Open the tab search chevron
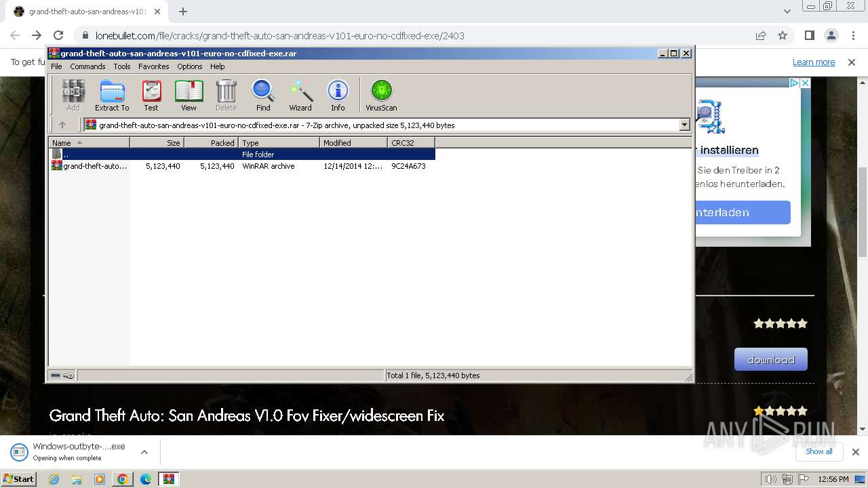Screen dimensions: 868x488 [x=787, y=12]
